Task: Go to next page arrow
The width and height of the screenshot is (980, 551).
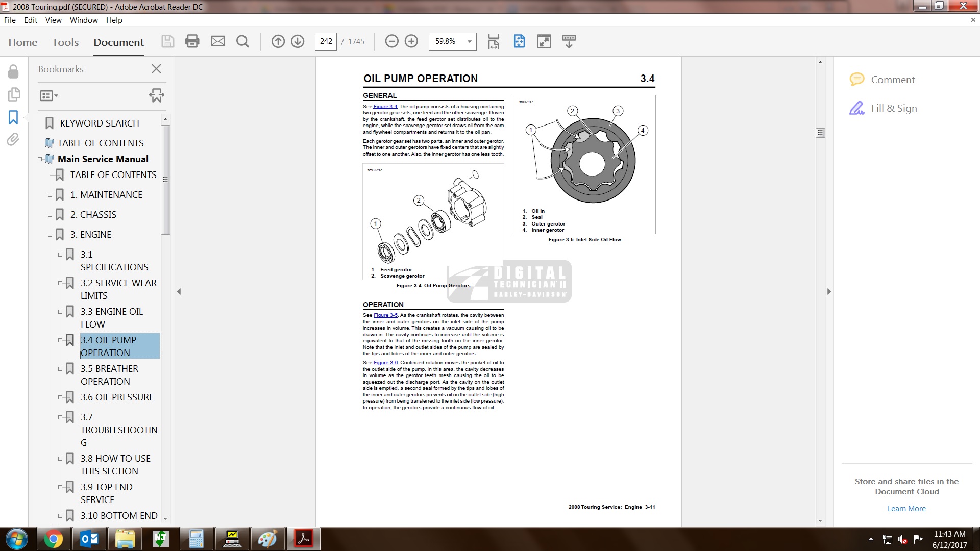Action: [298, 41]
